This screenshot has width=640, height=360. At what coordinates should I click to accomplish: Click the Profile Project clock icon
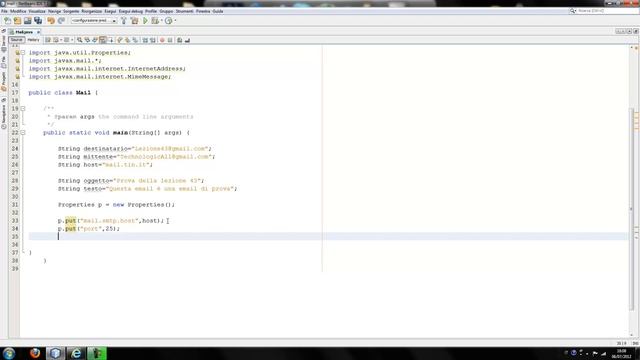169,20
